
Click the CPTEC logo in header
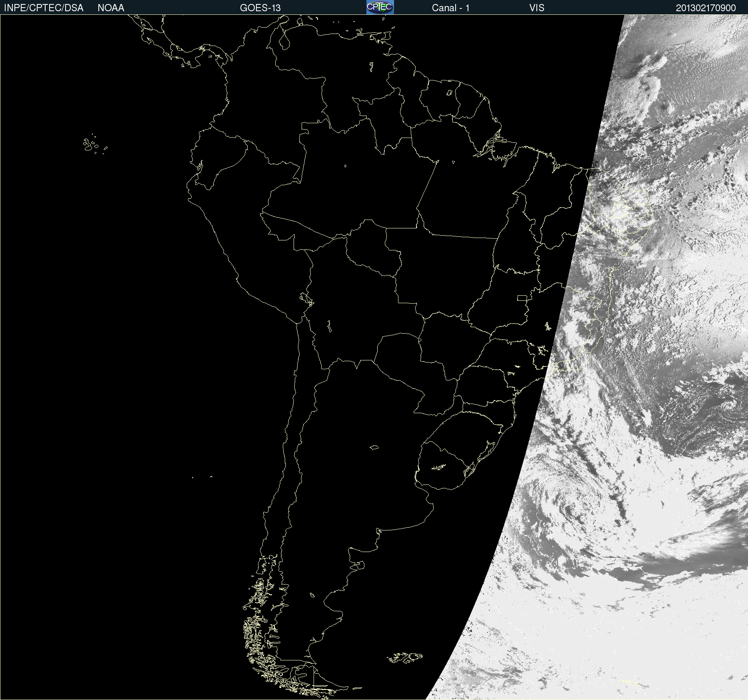[x=380, y=7]
